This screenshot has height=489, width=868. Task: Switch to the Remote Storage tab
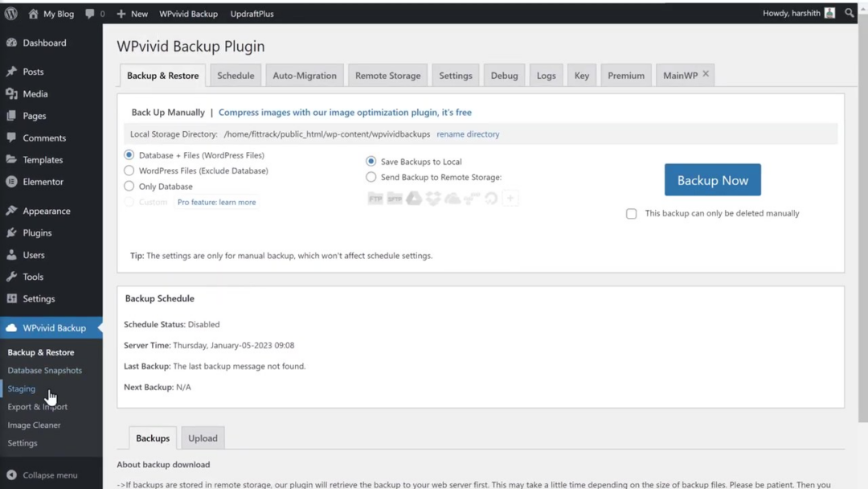tap(387, 75)
